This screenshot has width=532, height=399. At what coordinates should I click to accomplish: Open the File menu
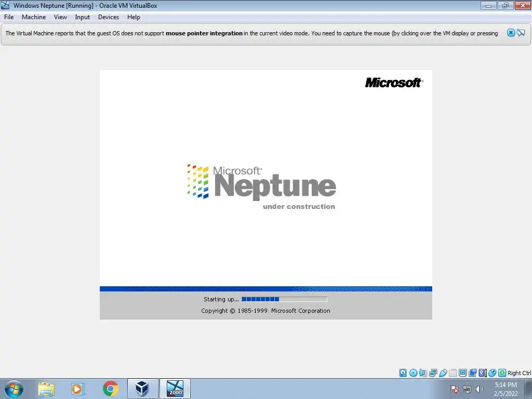click(x=9, y=17)
